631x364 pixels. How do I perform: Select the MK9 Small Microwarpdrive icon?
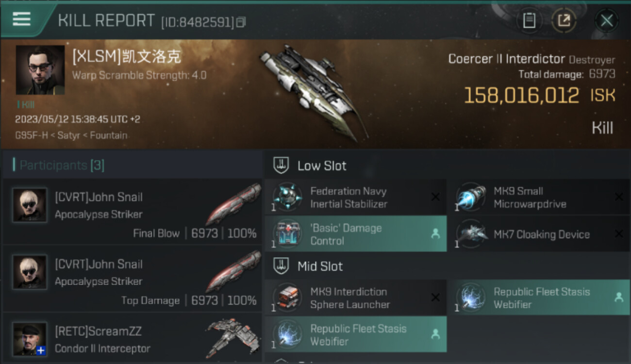(x=471, y=198)
